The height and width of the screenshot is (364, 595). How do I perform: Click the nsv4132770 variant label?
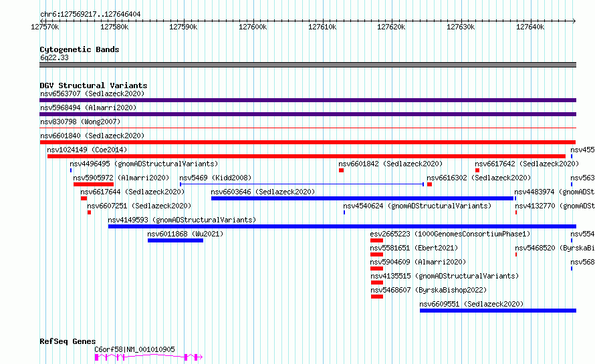click(x=555, y=206)
